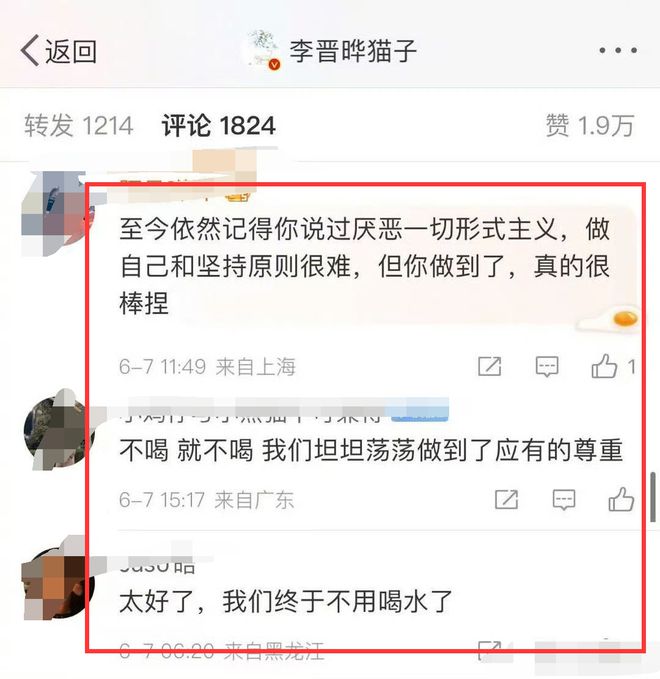The width and height of the screenshot is (660, 679).
Task: Open the three-dot more options menu
Action: [x=618, y=50]
